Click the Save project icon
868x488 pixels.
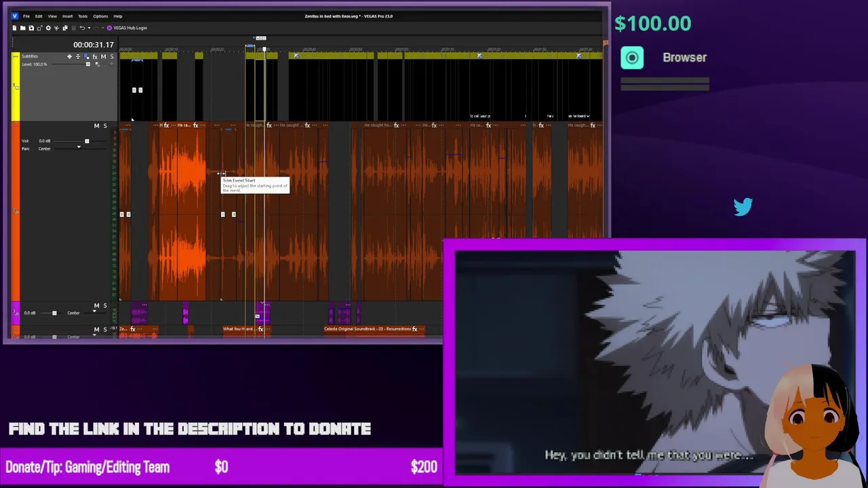pos(31,28)
